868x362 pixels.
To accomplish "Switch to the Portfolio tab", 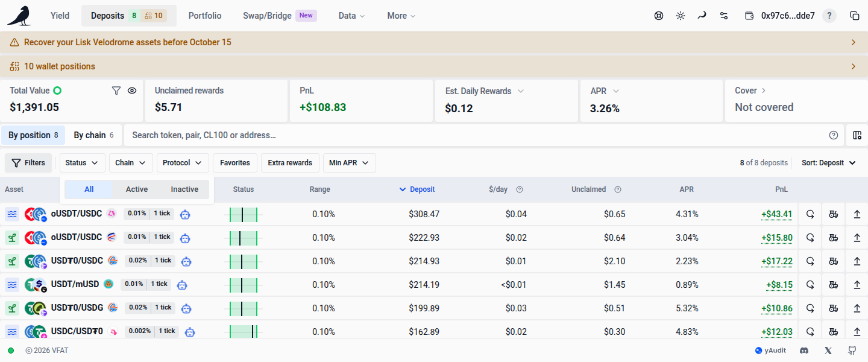I will (205, 16).
